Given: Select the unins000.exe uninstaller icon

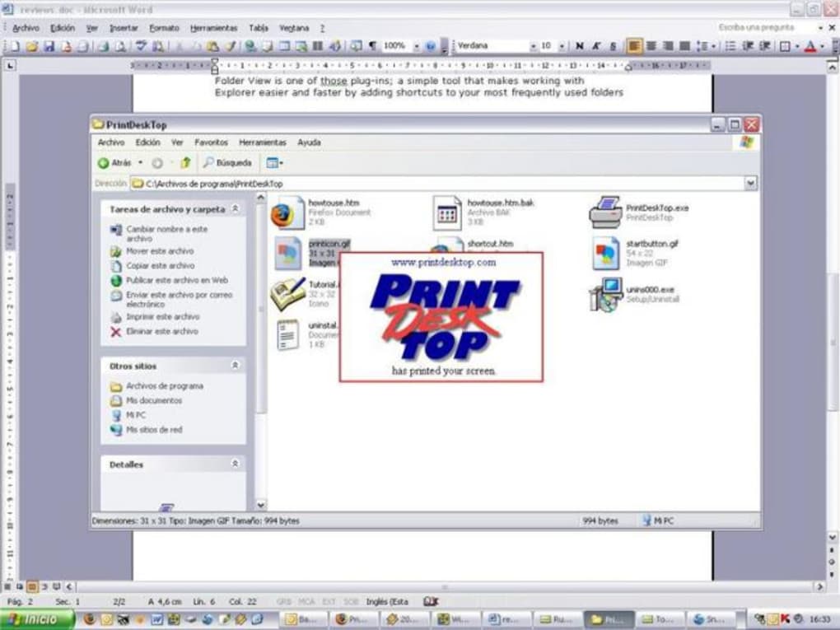Looking at the screenshot, I should pos(605,294).
